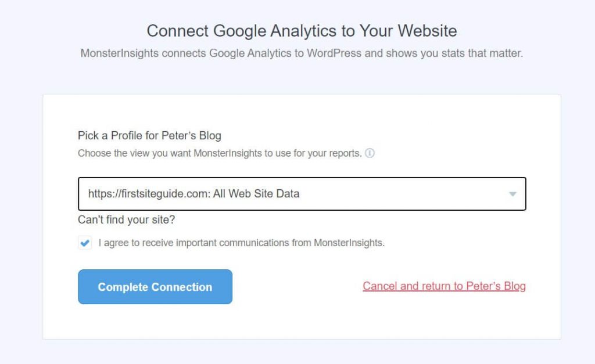Click the 'Connect Google Analytics to Your Website' heading
Viewport: 595px width, 364px height.
point(302,31)
